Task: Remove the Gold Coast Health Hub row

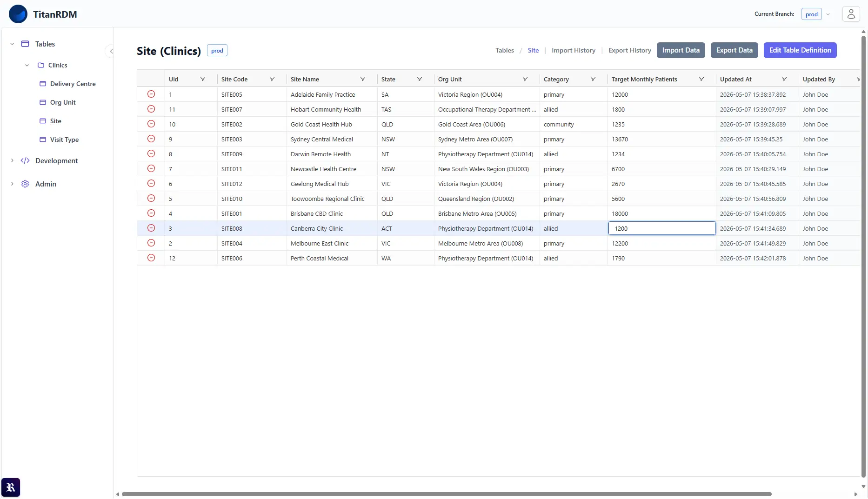Action: [151, 124]
